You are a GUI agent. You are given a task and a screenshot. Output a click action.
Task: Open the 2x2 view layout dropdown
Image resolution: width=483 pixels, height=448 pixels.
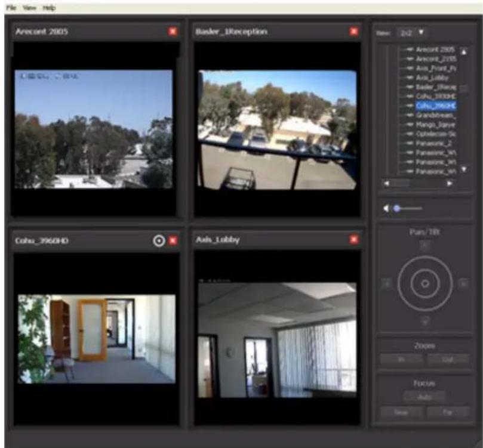pyautogui.click(x=412, y=32)
